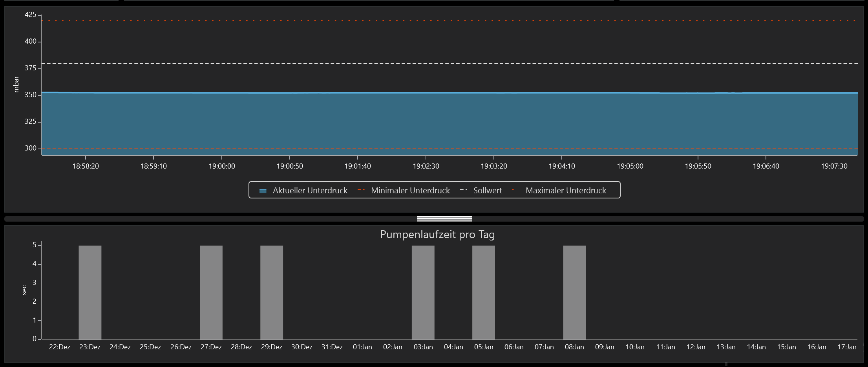Select the 29:Dez pump runtime bar
Screen dimensions: 868x367
(272, 292)
